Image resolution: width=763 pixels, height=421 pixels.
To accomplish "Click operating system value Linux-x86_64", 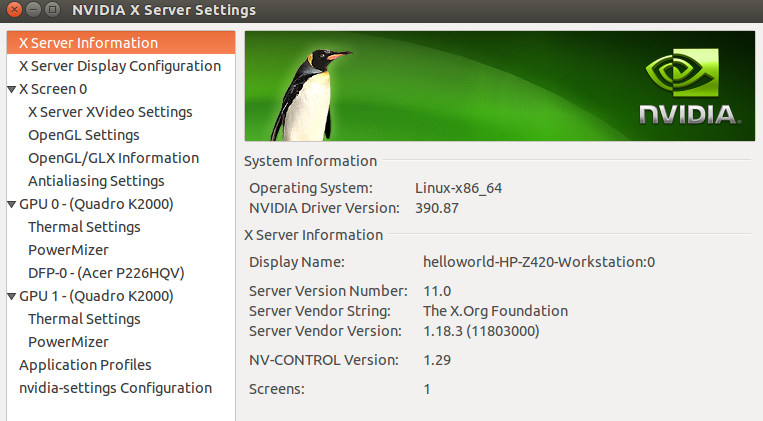I will (458, 188).
